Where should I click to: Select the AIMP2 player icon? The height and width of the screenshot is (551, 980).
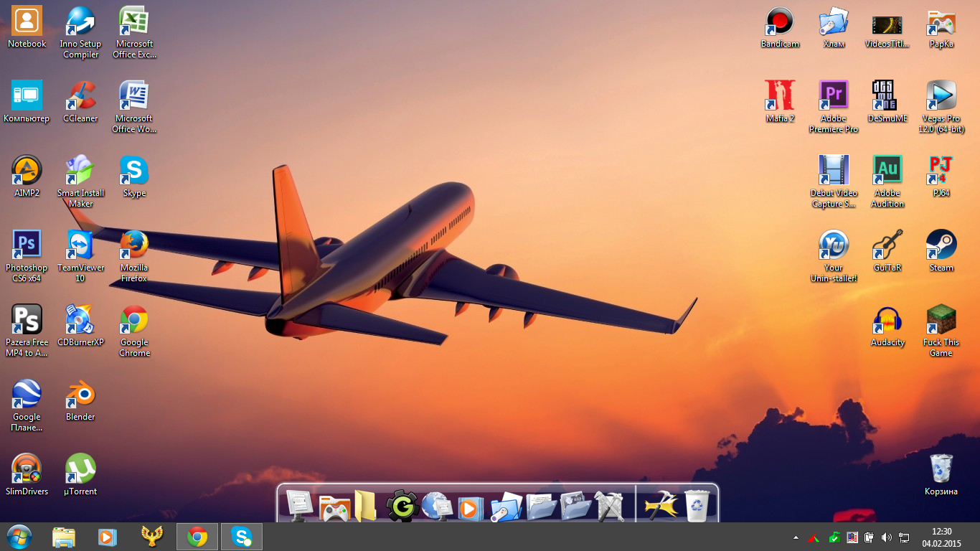[27, 176]
